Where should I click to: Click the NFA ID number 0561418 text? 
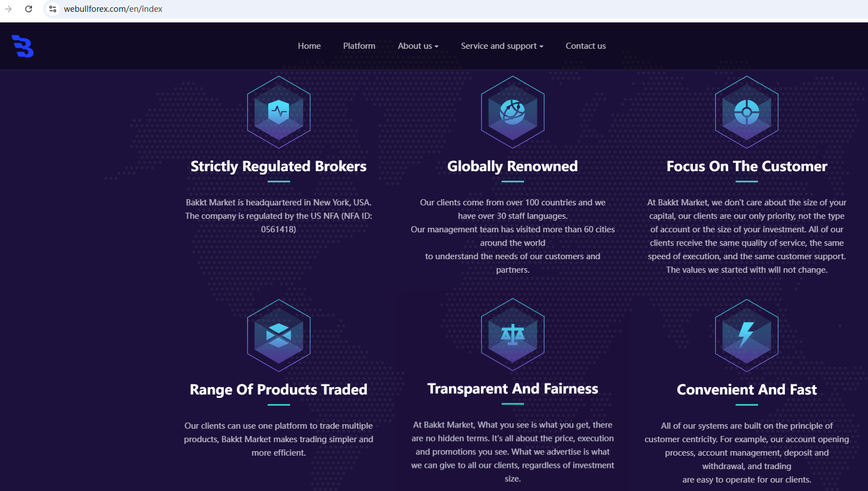(x=279, y=229)
